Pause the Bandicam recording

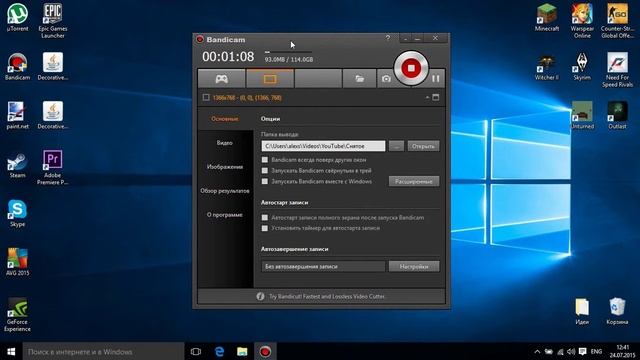(x=436, y=78)
